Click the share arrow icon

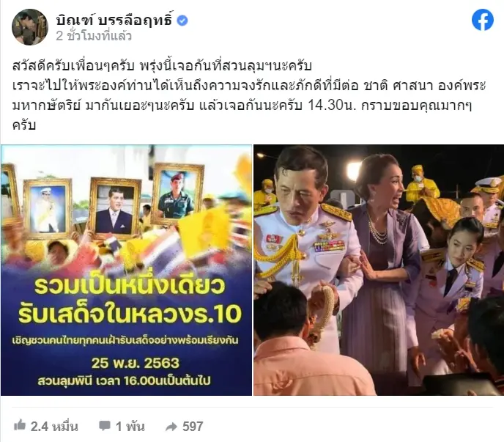171,427
